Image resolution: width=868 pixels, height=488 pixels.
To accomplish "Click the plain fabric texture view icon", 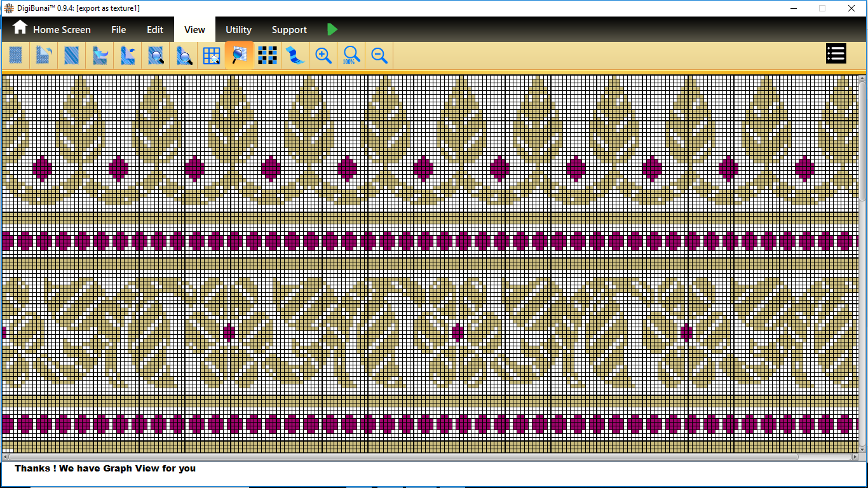I will 16,56.
